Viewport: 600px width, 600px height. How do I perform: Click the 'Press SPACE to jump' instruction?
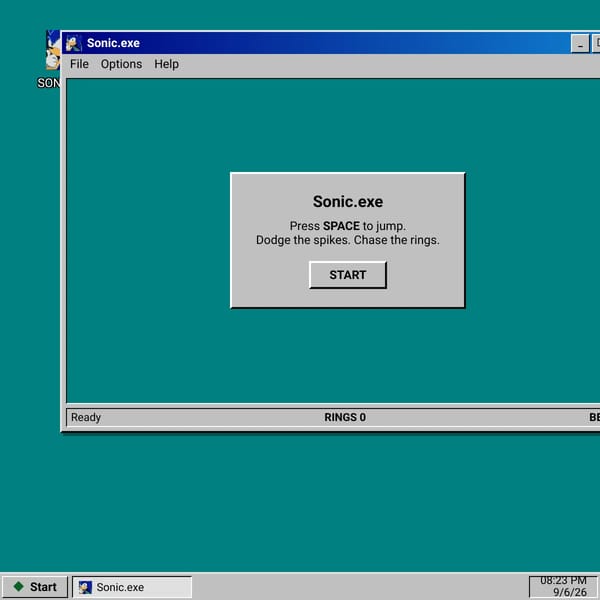pyautogui.click(x=348, y=226)
